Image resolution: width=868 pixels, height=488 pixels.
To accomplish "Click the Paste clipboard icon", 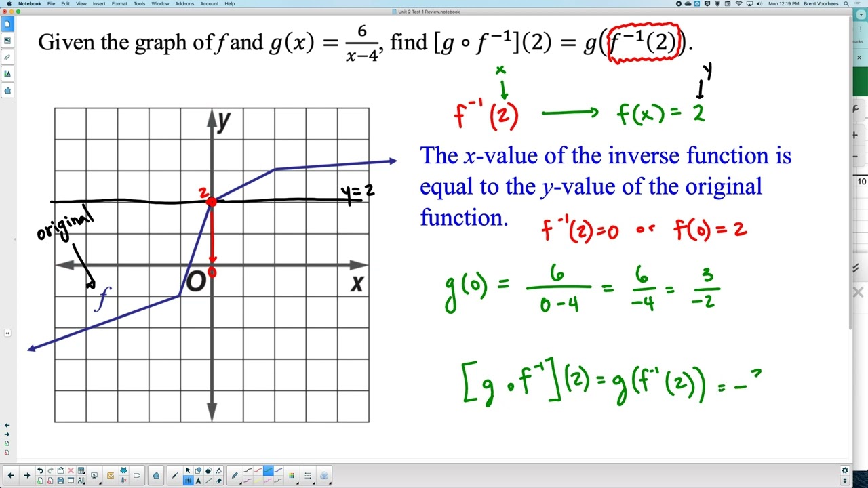I will 60,470.
